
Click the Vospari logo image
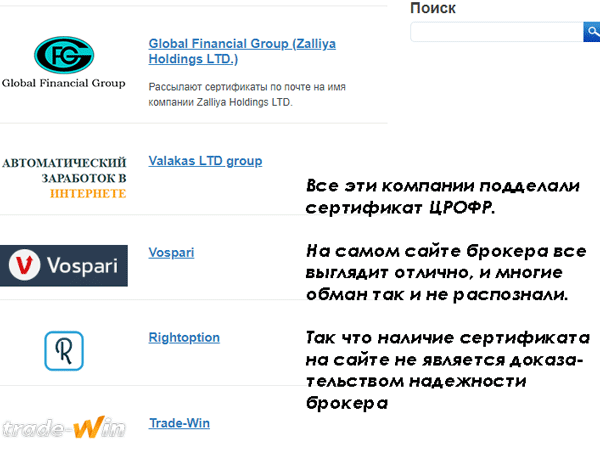[64, 266]
